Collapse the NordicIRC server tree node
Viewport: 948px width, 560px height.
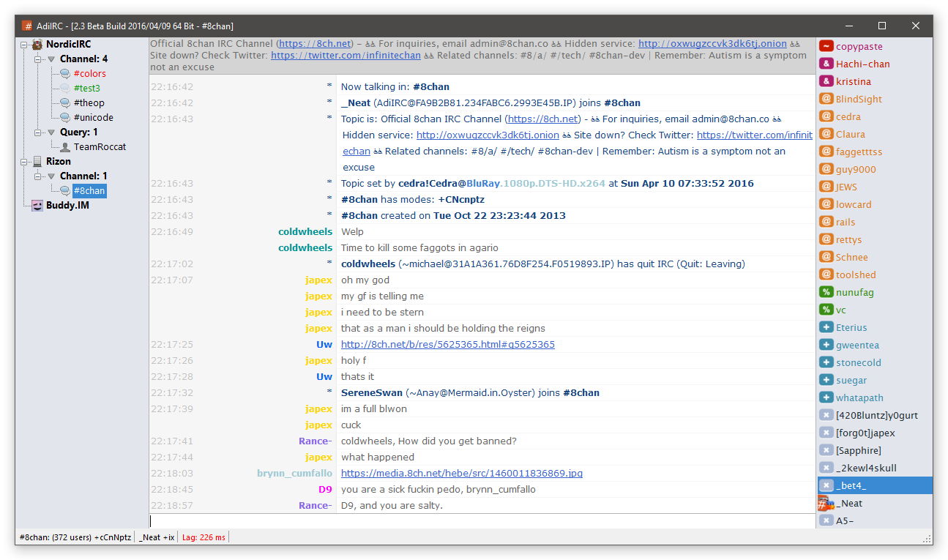click(x=23, y=44)
